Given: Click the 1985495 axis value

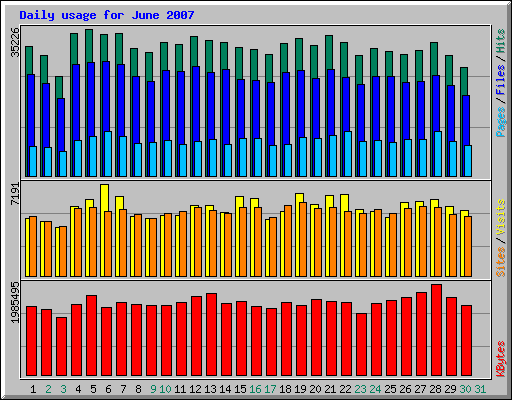Looking at the screenshot, I should [x=15, y=302].
